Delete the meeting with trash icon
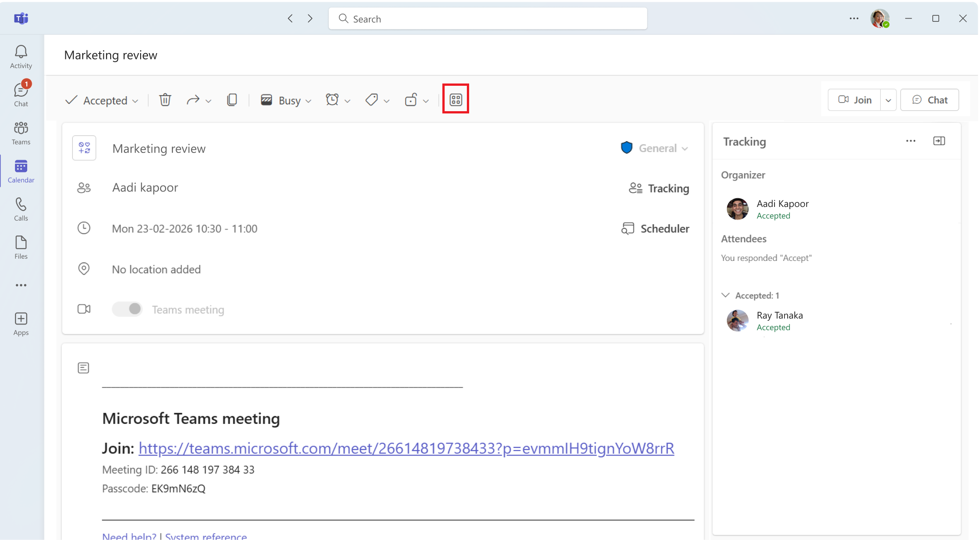Image resolution: width=980 pixels, height=540 pixels. tap(165, 100)
